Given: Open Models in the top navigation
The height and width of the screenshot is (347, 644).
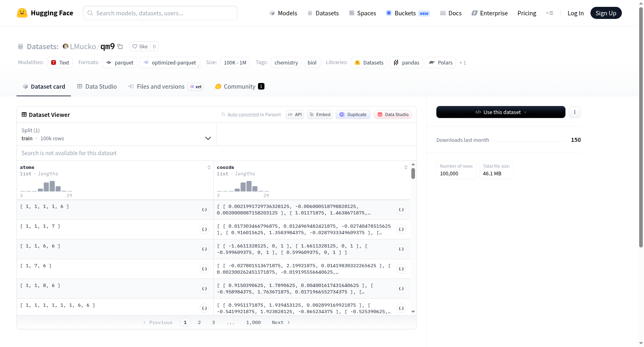Looking at the screenshot, I should tap(283, 13).
